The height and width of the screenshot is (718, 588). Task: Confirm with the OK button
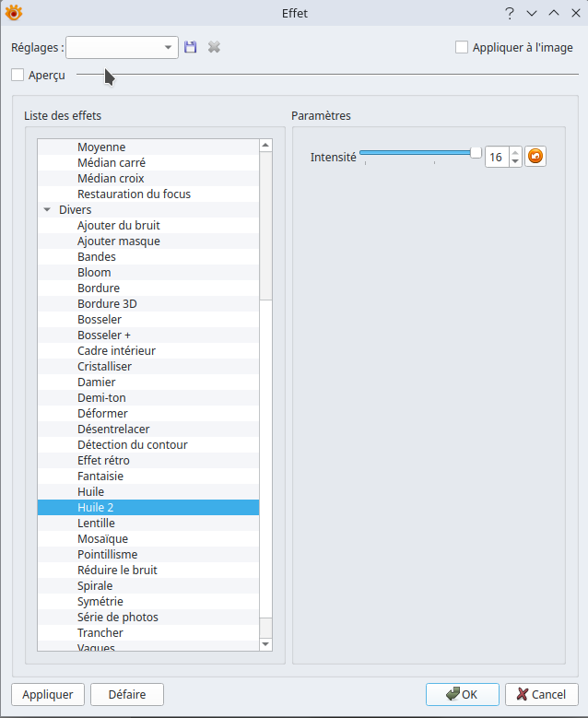click(462, 694)
